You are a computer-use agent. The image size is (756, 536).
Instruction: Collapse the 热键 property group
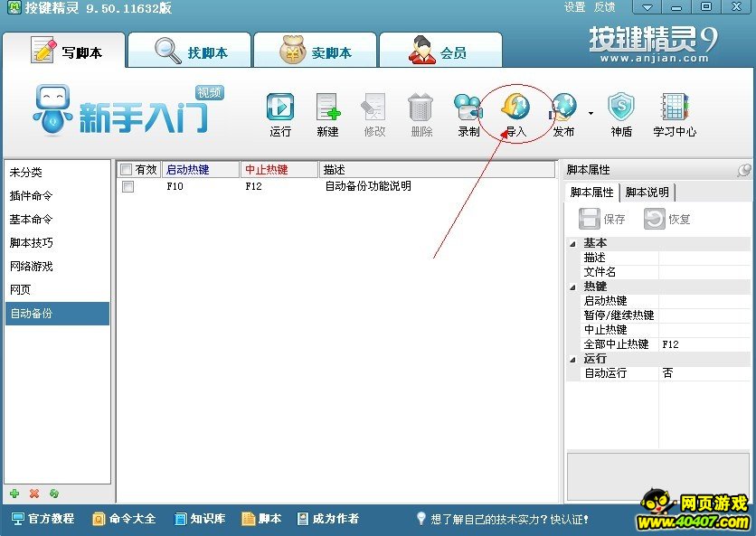pyautogui.click(x=572, y=287)
